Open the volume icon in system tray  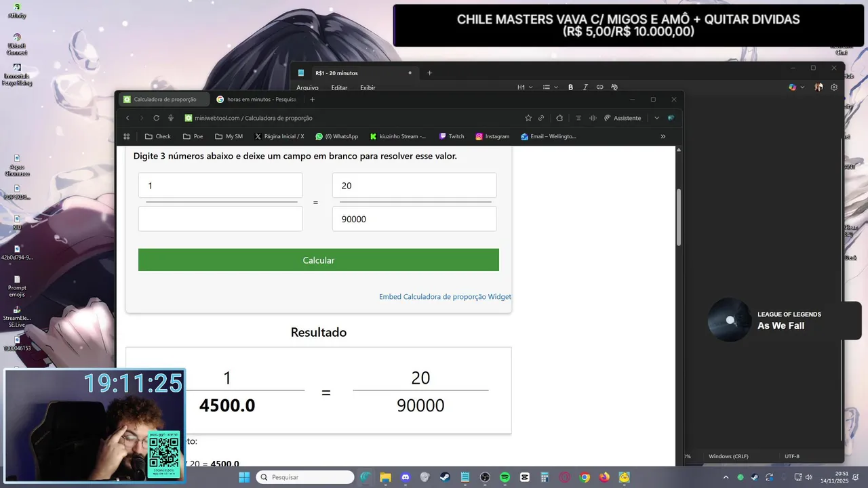pyautogui.click(x=810, y=477)
